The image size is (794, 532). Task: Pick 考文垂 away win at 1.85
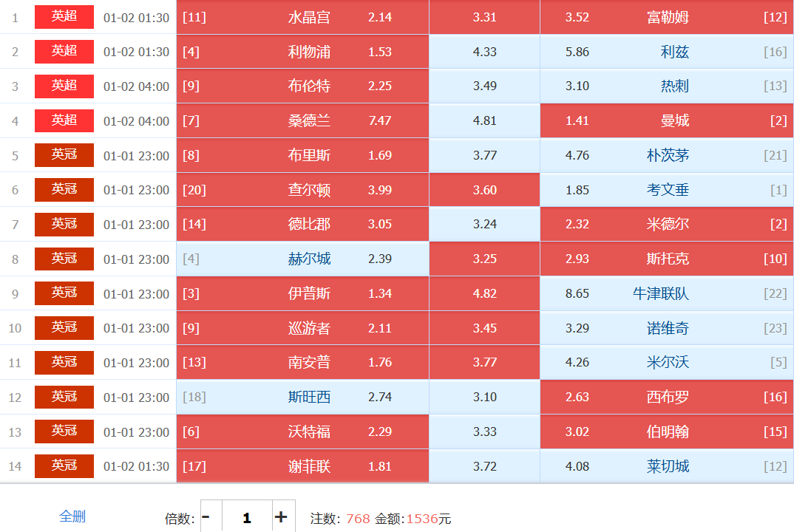click(x=666, y=190)
